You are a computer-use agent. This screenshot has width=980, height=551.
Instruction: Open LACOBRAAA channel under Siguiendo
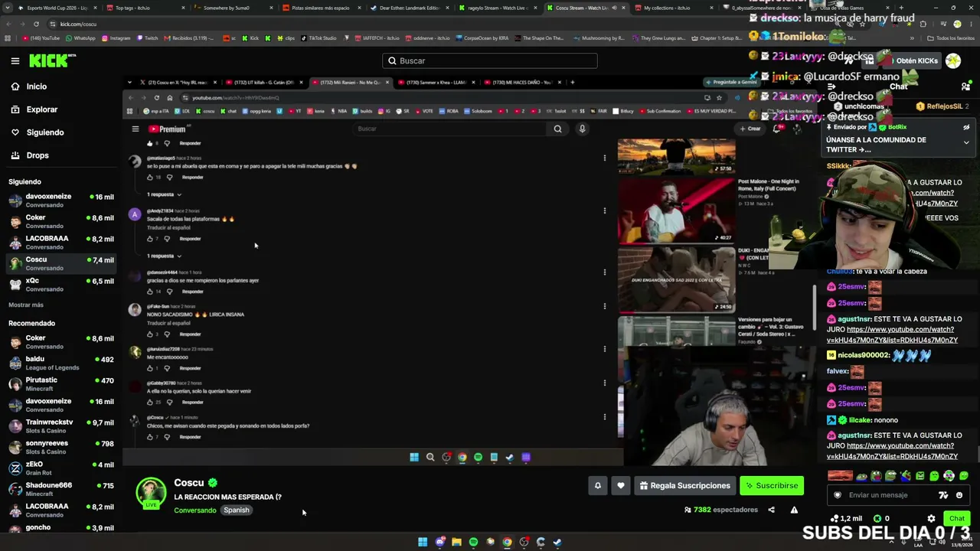tap(61, 243)
